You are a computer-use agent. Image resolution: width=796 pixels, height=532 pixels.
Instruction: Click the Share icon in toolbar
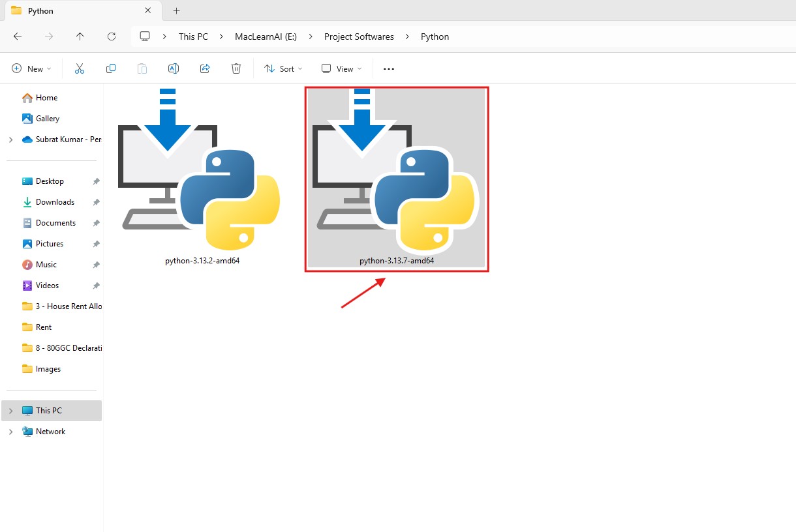pos(205,68)
